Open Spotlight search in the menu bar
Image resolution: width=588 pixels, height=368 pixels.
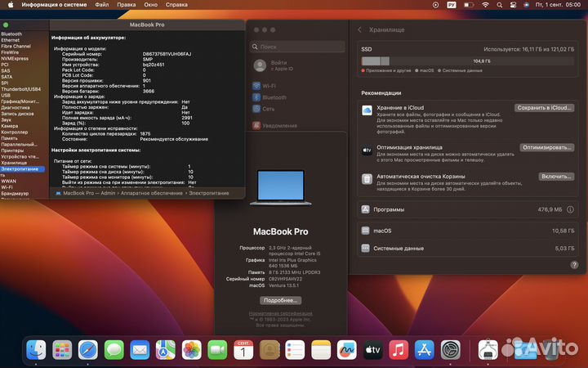[500, 5]
